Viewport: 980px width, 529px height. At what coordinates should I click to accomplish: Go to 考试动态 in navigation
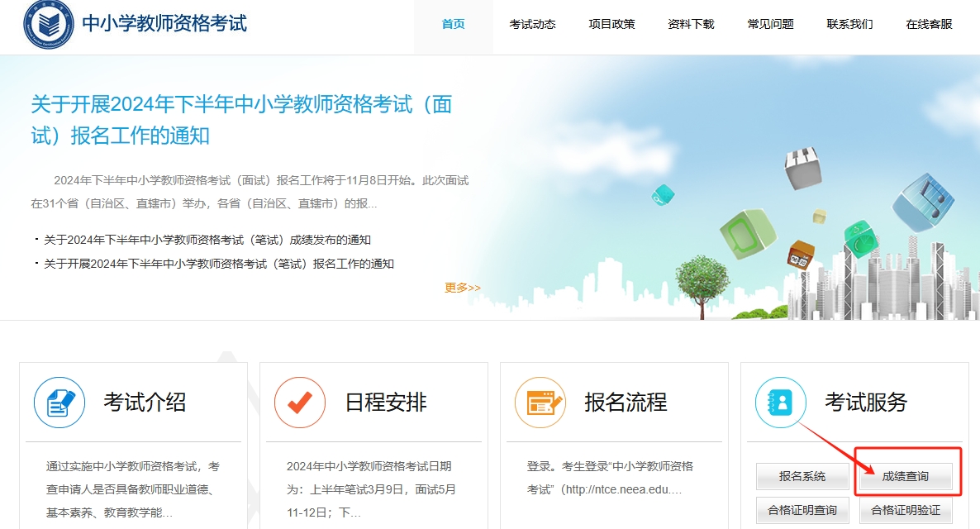pyautogui.click(x=532, y=24)
